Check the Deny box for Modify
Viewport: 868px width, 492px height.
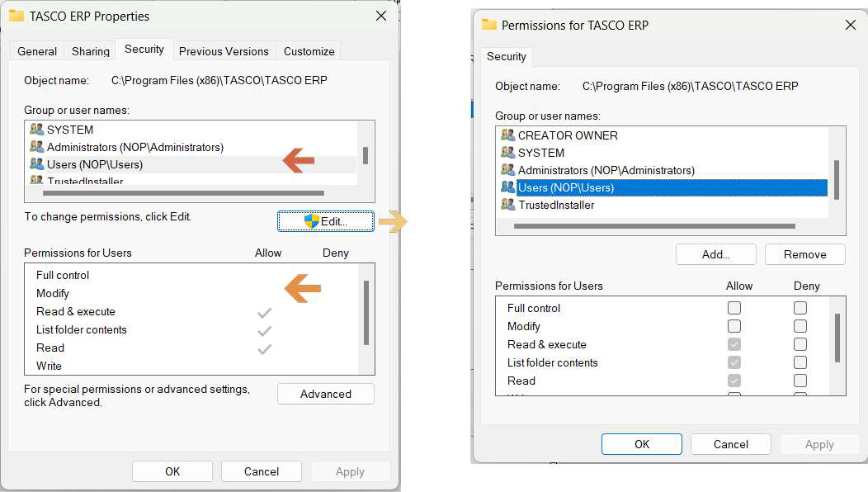[800, 326]
